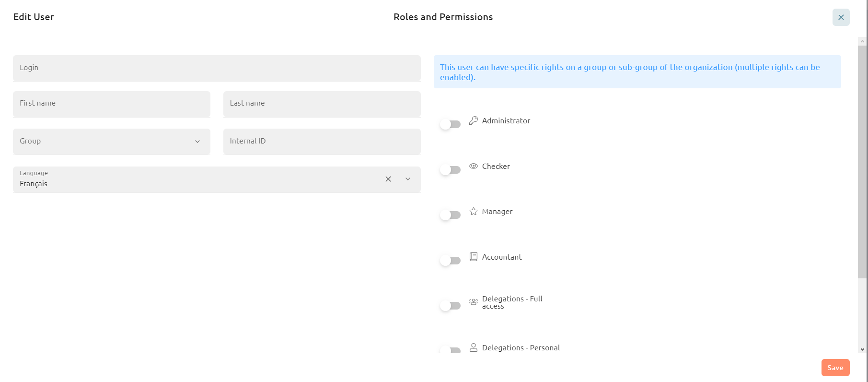The width and height of the screenshot is (868, 382).
Task: Clear the Français language selection
Action: point(388,179)
